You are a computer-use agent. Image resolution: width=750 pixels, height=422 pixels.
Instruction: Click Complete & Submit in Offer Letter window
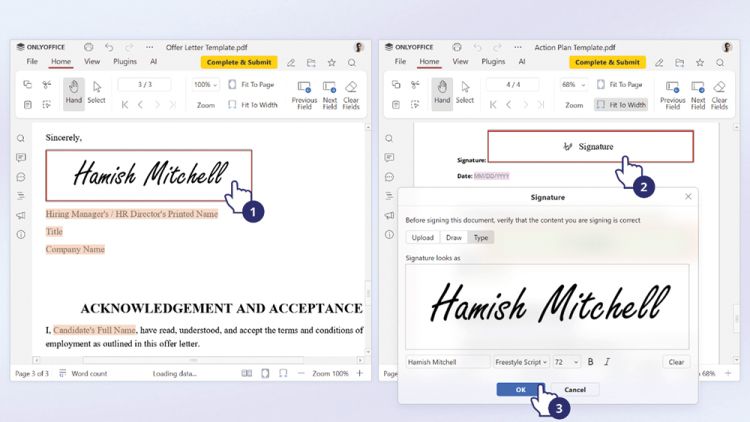pos(239,62)
